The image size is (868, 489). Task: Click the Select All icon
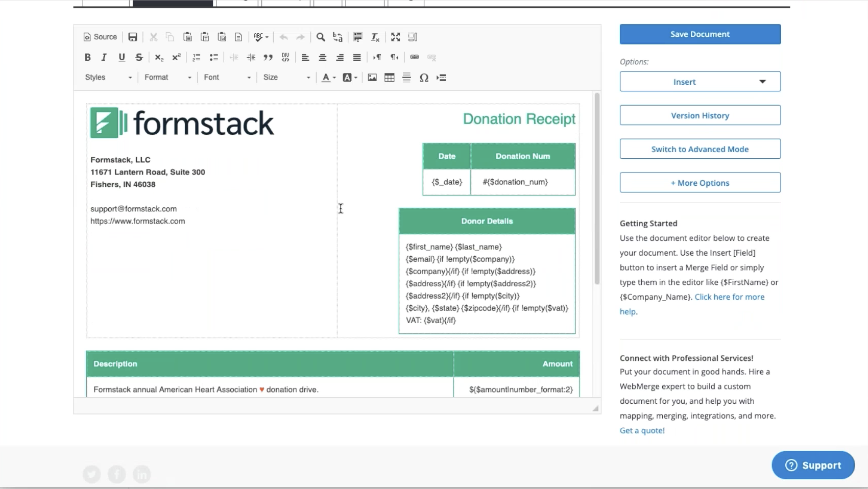(358, 37)
